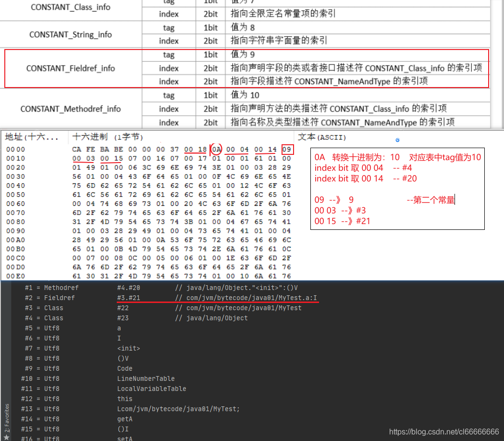Click 指向字符串字面量的索引 cell
The image size is (504, 441).
[x=357, y=41]
